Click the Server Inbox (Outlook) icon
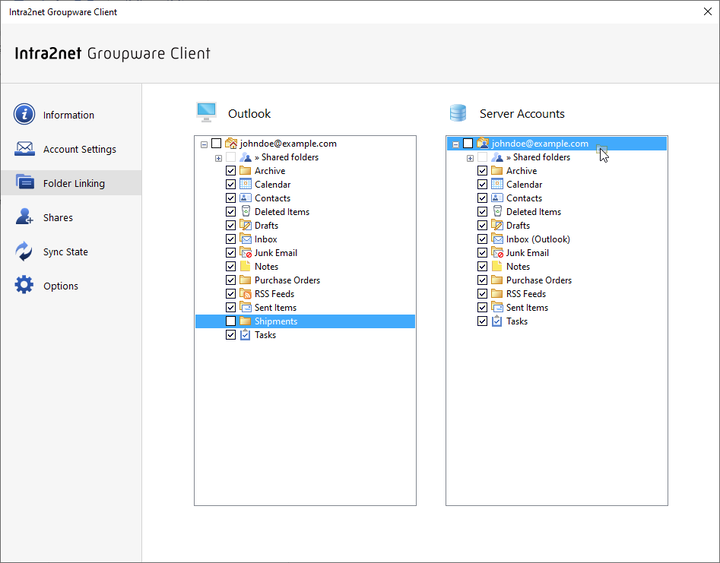 click(x=497, y=239)
